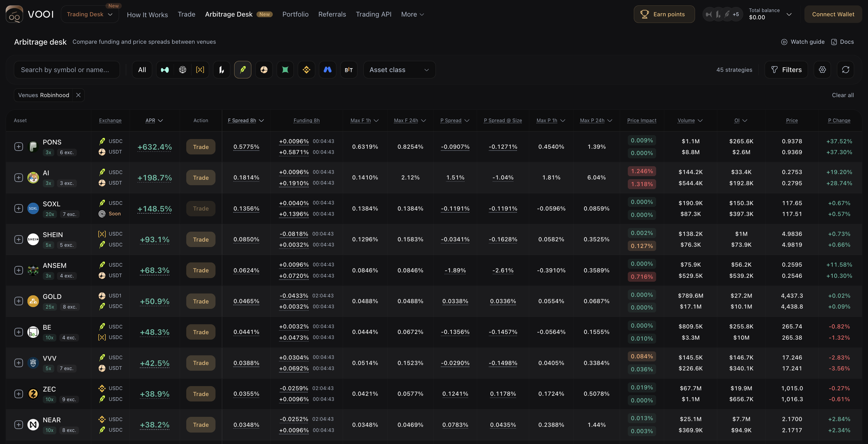Click the VOOI logo icon
Image resolution: width=868 pixels, height=444 pixels.
14,14
